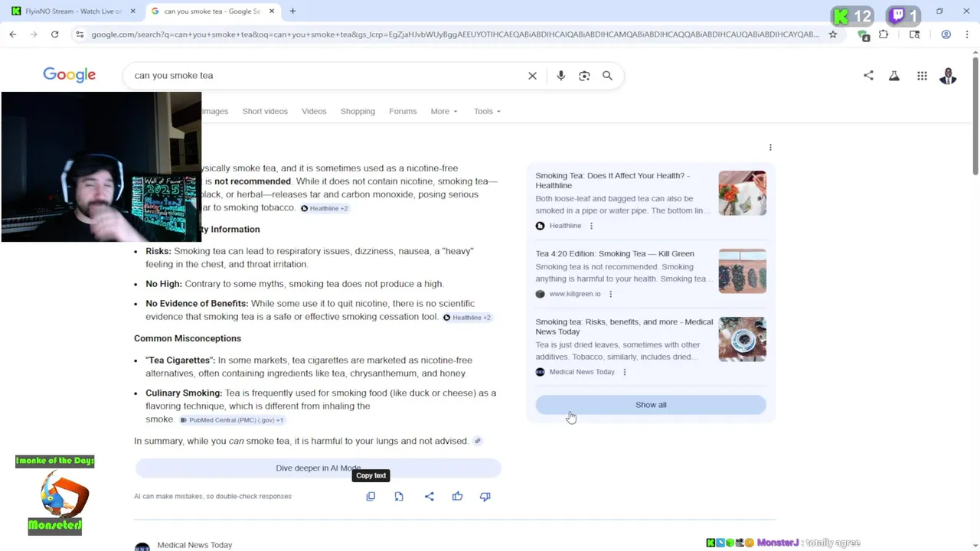Close the FlyinNO Stream tab
This screenshot has height=551, width=980.
[x=132, y=11]
